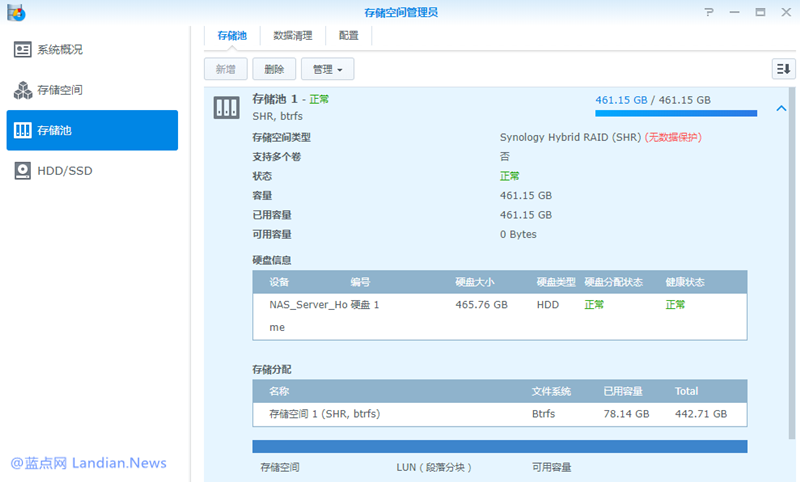Select the 系统概况 sidebar icon
Image resolution: width=800 pixels, height=482 pixels.
click(22, 50)
